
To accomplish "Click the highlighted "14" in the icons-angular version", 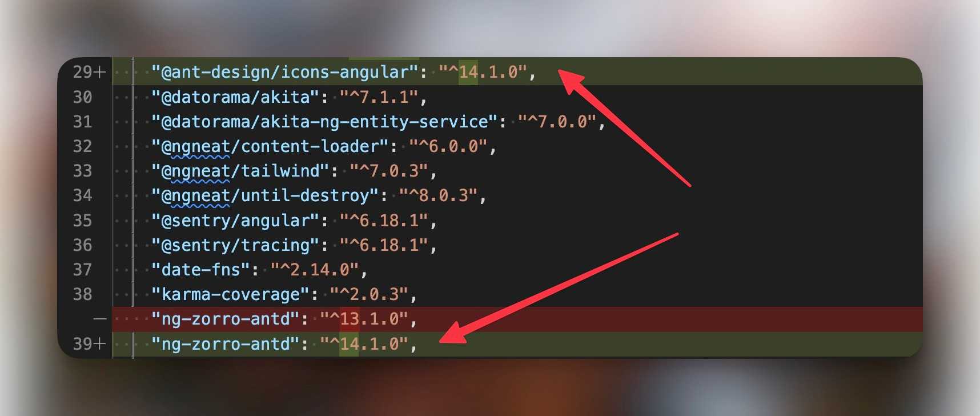I will [468, 72].
